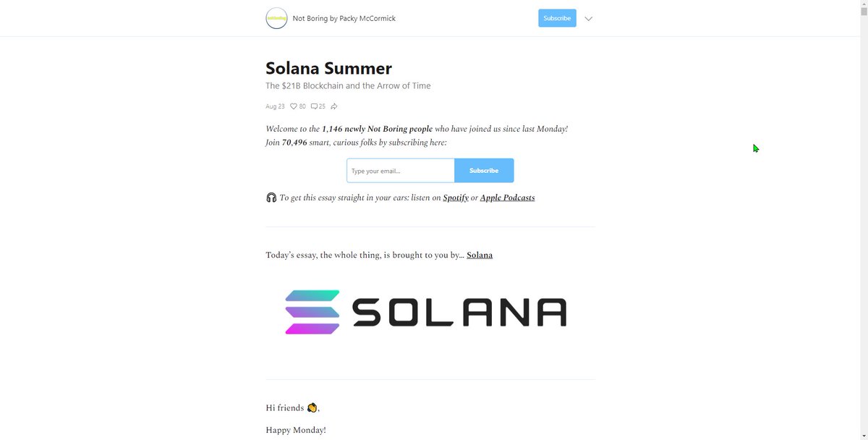The width and height of the screenshot is (868, 440).
Task: Click the waving hand emoji after Hi friends
Action: [x=312, y=407]
